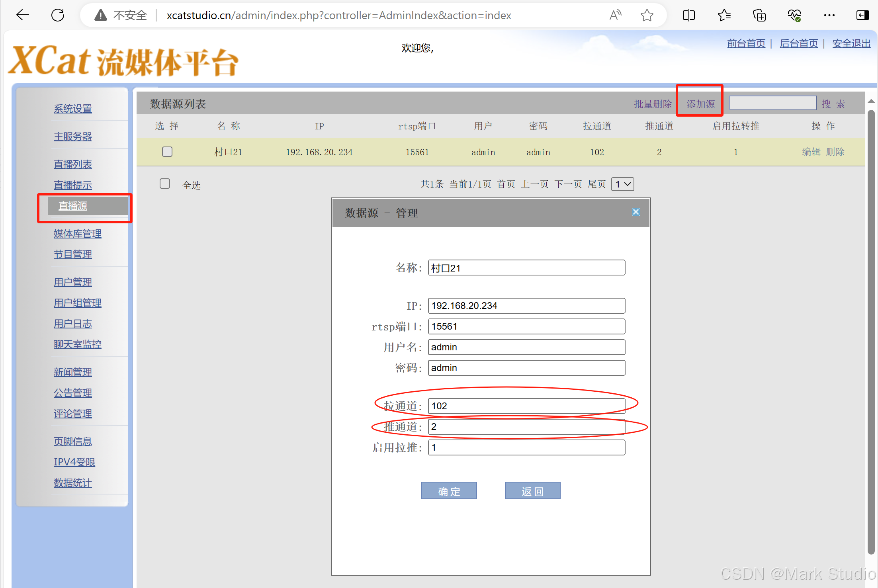
Task: Click the 返回 button in dialog
Action: (532, 491)
